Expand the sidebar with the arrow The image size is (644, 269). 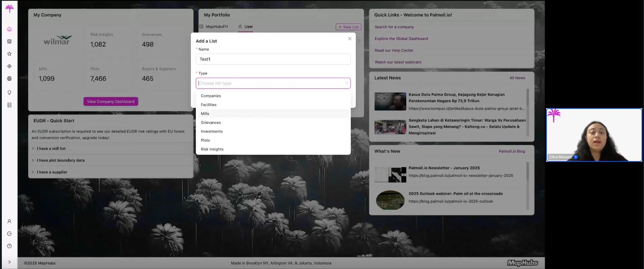click(9, 262)
